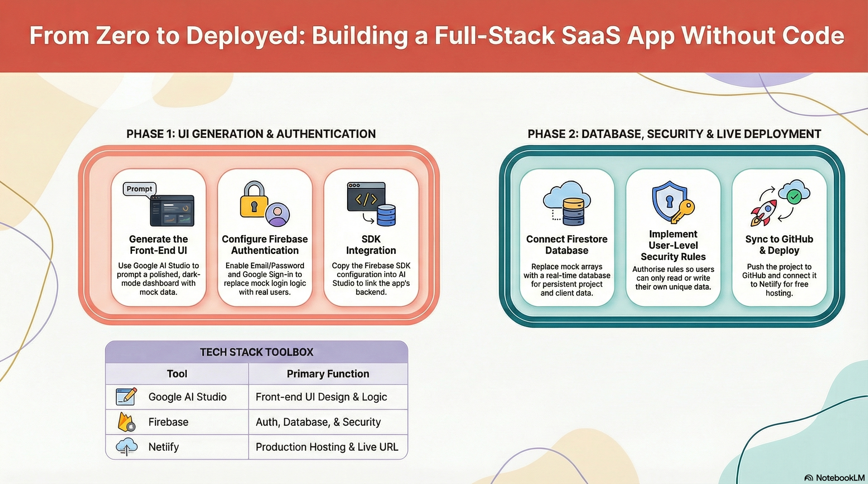This screenshot has height=484, width=868.
Task: Select the Phase 2 Database Security heading
Action: click(674, 134)
